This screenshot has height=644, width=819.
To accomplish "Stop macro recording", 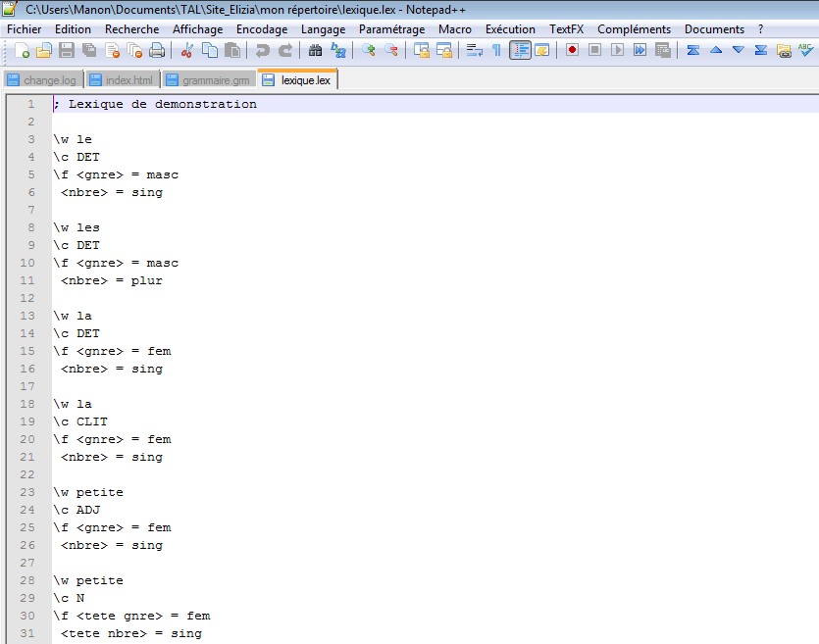I will [594, 50].
